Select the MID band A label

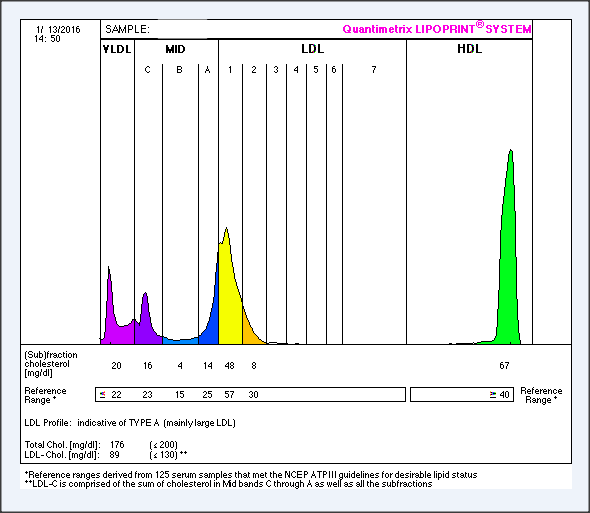(x=207, y=70)
